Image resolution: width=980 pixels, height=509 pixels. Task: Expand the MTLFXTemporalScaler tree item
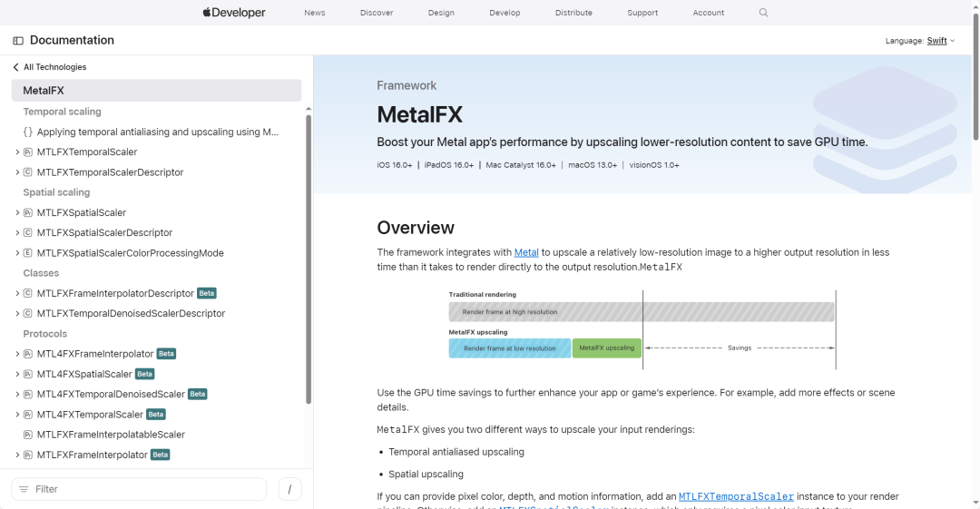tap(17, 152)
